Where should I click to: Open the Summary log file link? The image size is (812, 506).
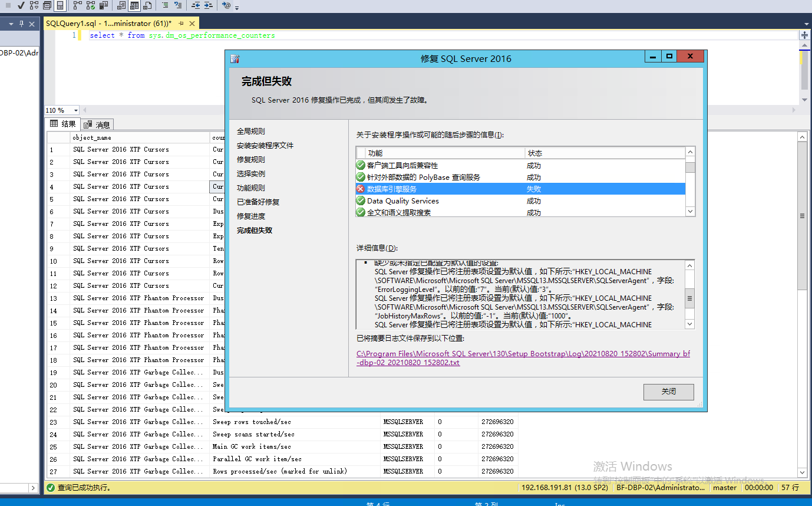click(x=523, y=359)
